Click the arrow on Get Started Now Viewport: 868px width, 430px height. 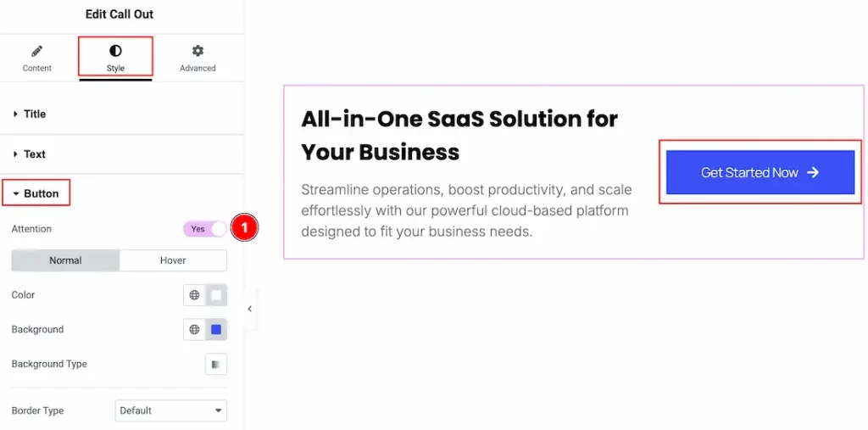coord(813,172)
